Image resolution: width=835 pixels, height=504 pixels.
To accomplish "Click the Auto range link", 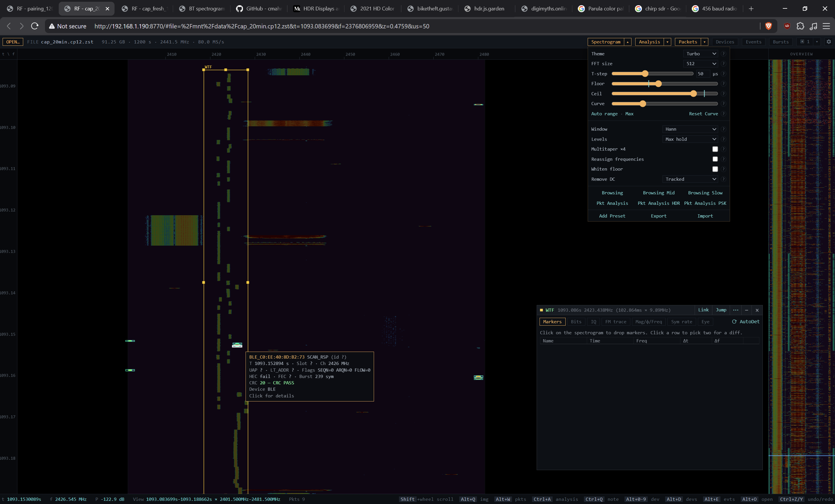I will (x=604, y=114).
